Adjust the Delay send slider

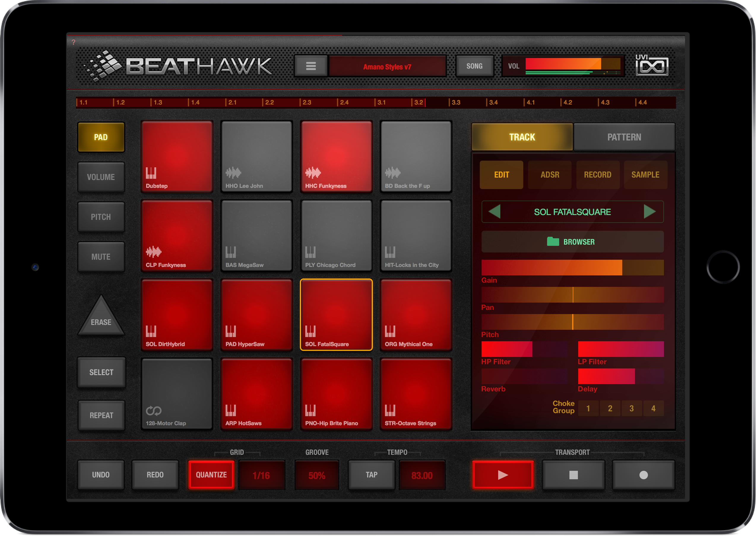coord(621,376)
